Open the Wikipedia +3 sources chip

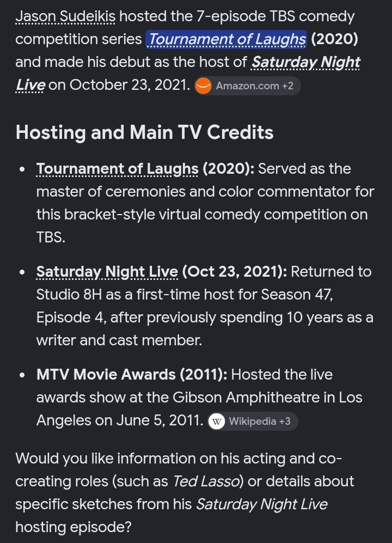pos(253,421)
